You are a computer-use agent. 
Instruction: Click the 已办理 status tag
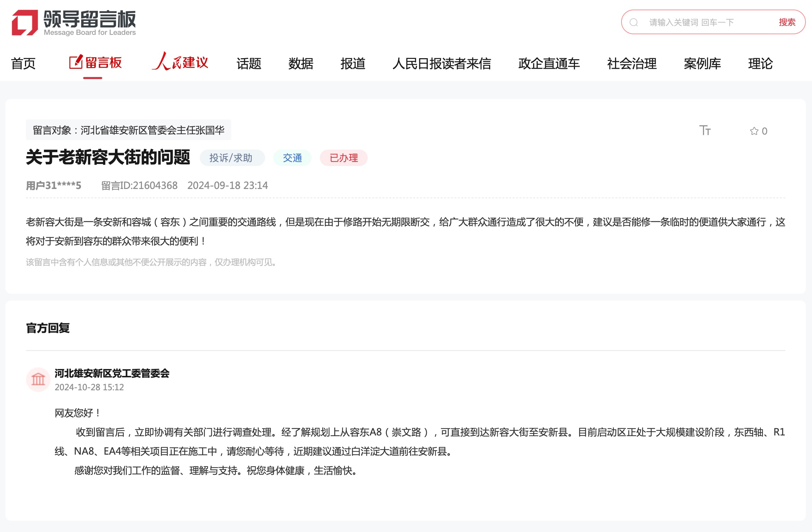(343, 158)
